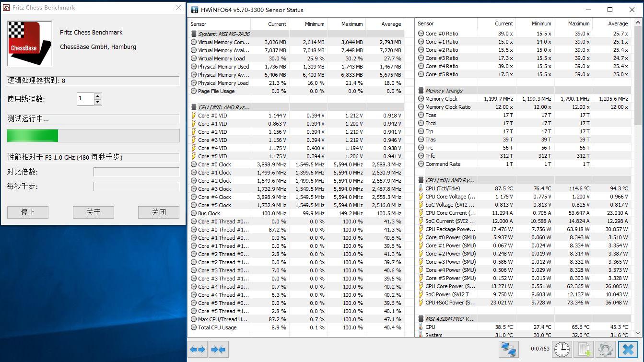Viewport: 644px width, 362px height.
Task: Click the expand sensor columns arrows button
Action: pyautogui.click(x=198, y=350)
